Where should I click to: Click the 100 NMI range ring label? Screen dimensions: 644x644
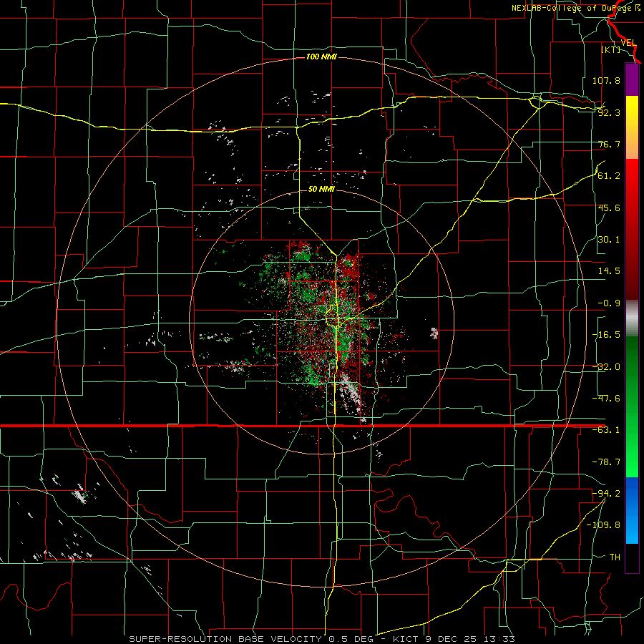(x=321, y=57)
